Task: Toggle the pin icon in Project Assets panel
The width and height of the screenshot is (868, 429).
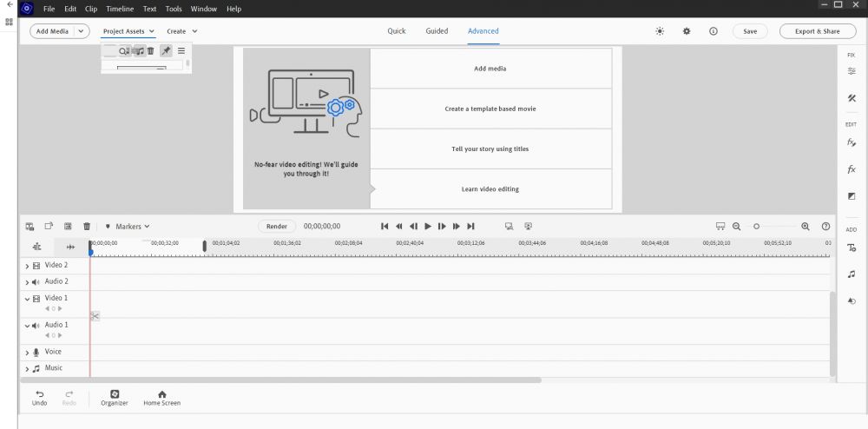Action: coord(166,51)
